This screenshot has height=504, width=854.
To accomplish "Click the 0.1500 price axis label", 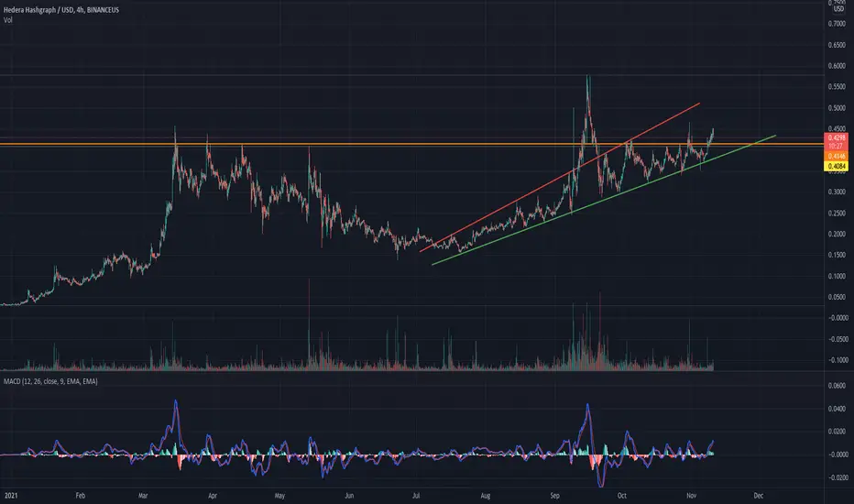I will pyautogui.click(x=837, y=255).
